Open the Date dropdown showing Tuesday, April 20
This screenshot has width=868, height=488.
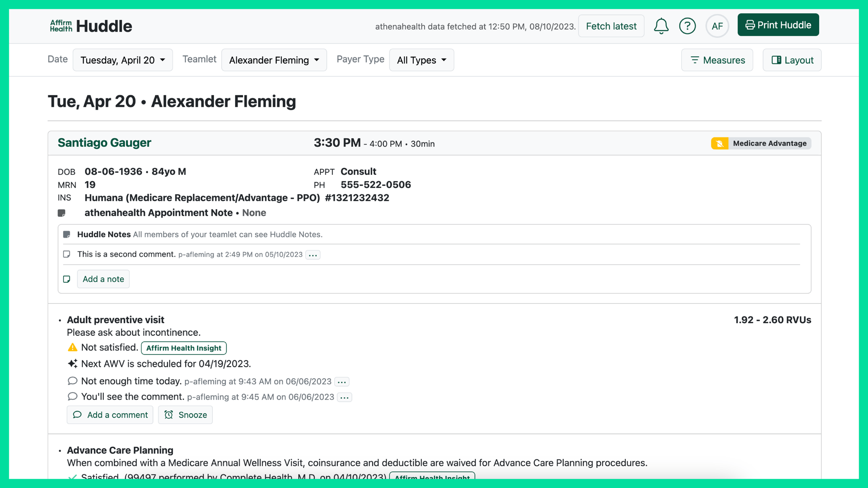122,60
